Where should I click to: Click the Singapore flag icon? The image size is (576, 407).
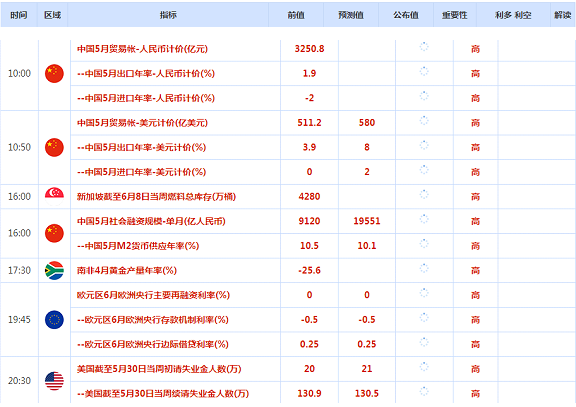(54, 197)
